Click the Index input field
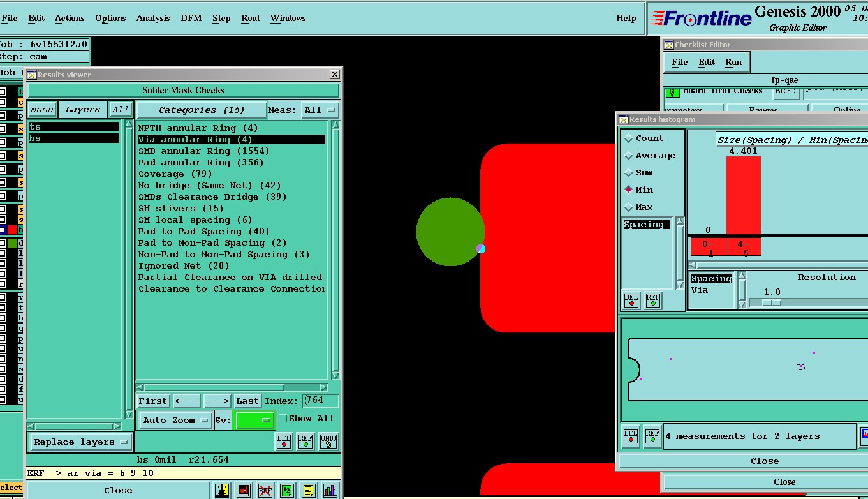Image resolution: width=868 pixels, height=499 pixels. coord(321,401)
